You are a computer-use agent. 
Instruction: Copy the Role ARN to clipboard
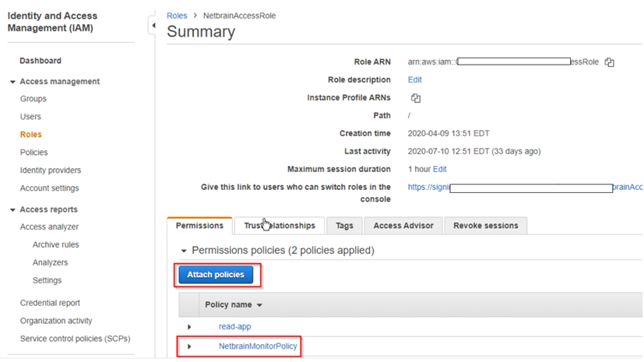pos(610,62)
